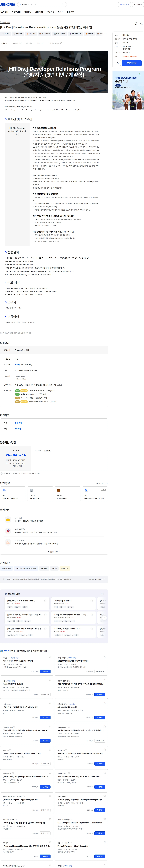Open the 취업톡톡 menu
This screenshot has width=144, height=868.
(70, 12)
